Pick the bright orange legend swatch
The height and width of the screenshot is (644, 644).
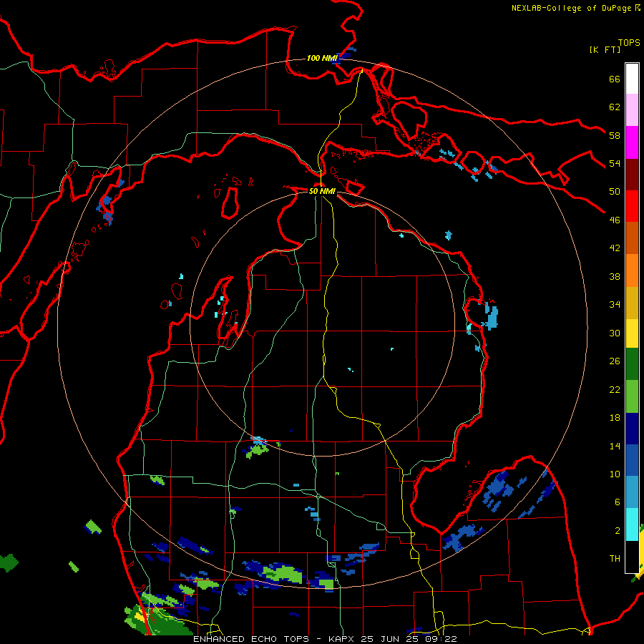tap(632, 270)
